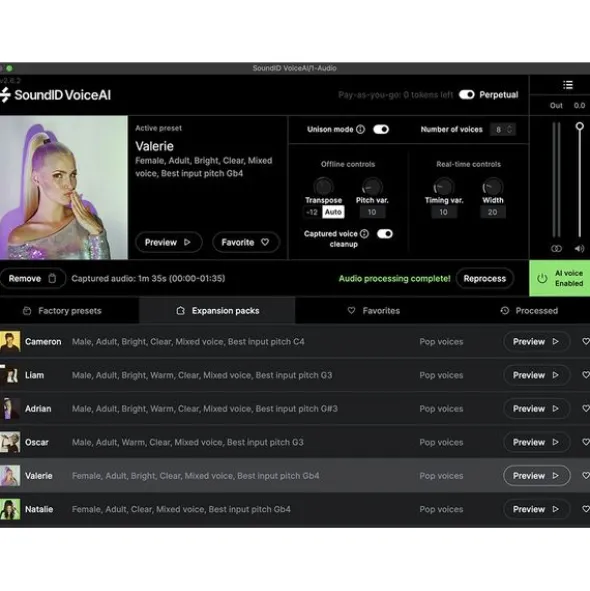This screenshot has width=590, height=591.
Task: Preview the Liam voice
Action: point(536,375)
